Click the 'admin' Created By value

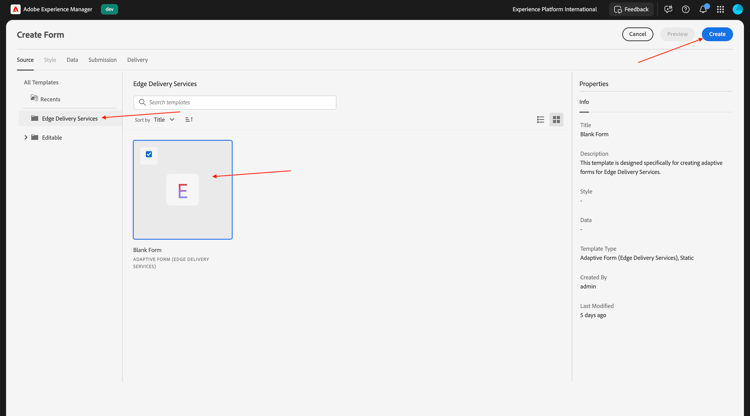click(x=588, y=286)
